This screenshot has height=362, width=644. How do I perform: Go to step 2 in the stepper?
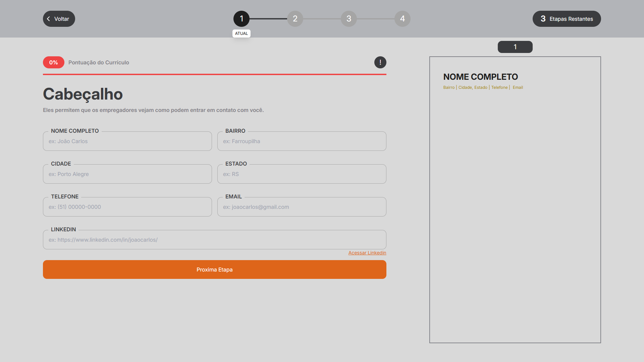tap(295, 19)
